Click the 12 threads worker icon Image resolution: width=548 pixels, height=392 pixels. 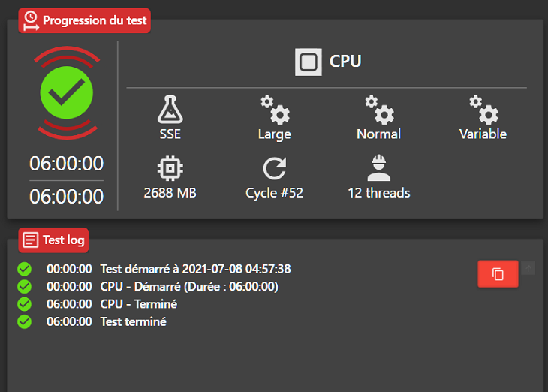coord(379,168)
